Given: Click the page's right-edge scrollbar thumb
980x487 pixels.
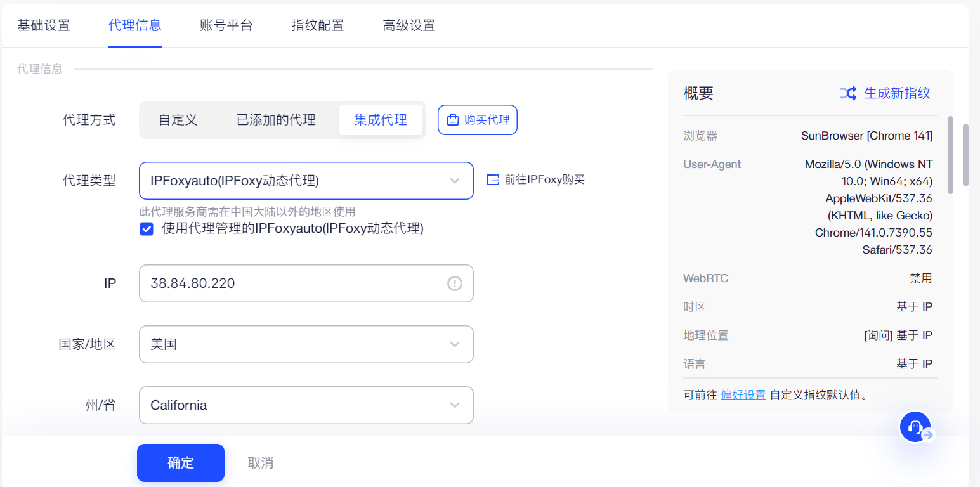Looking at the screenshot, I should pyautogui.click(x=965, y=155).
